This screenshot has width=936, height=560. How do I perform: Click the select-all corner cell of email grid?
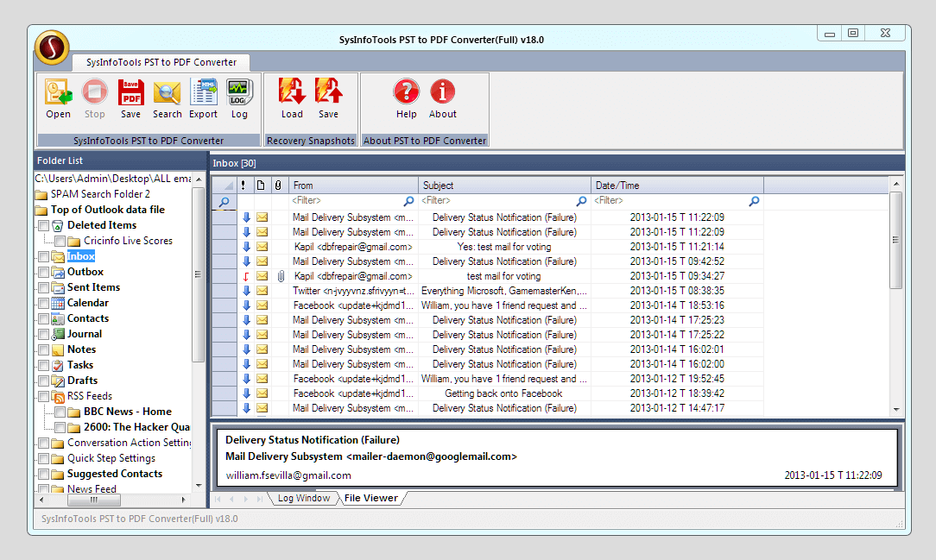click(x=225, y=186)
